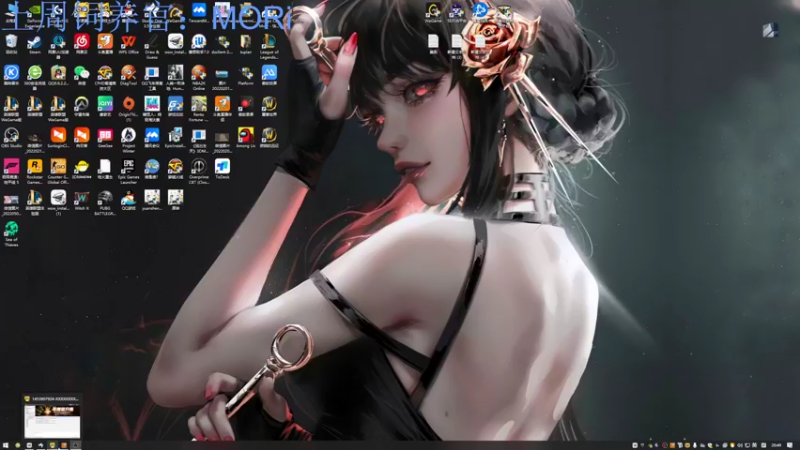
Task: Open PUBG BATTLEGROUNDS helmet icon
Action: click(105, 202)
